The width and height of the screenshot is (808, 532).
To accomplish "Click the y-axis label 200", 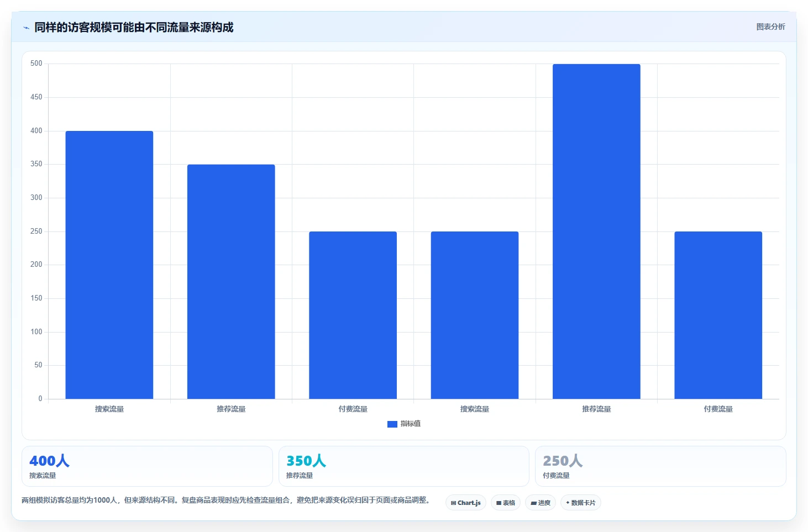I will [36, 265].
